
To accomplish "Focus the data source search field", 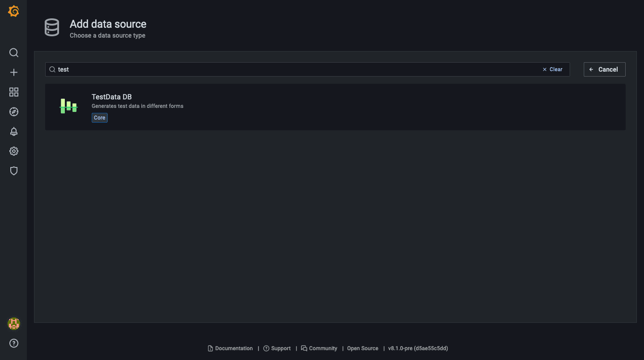I will point(307,69).
